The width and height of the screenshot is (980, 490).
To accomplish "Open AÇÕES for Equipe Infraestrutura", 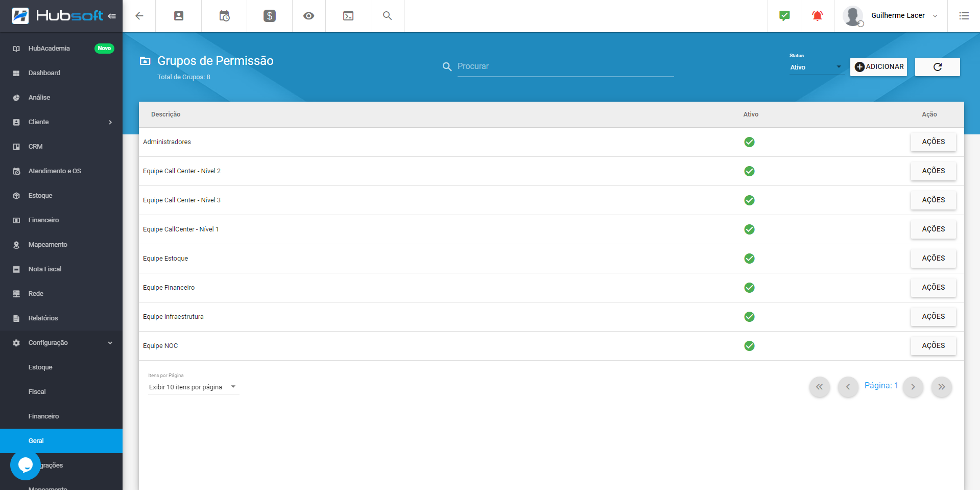I will pyautogui.click(x=934, y=317).
